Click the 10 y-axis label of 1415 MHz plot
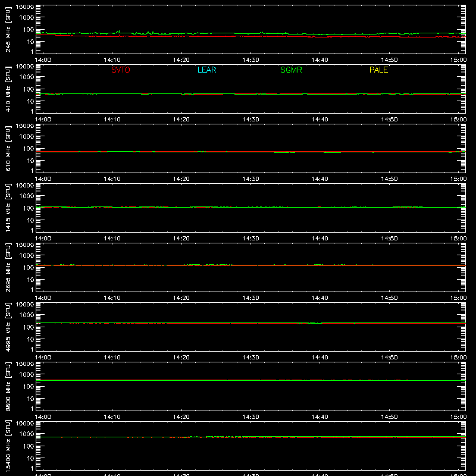476x476 pixels. click(x=31, y=220)
